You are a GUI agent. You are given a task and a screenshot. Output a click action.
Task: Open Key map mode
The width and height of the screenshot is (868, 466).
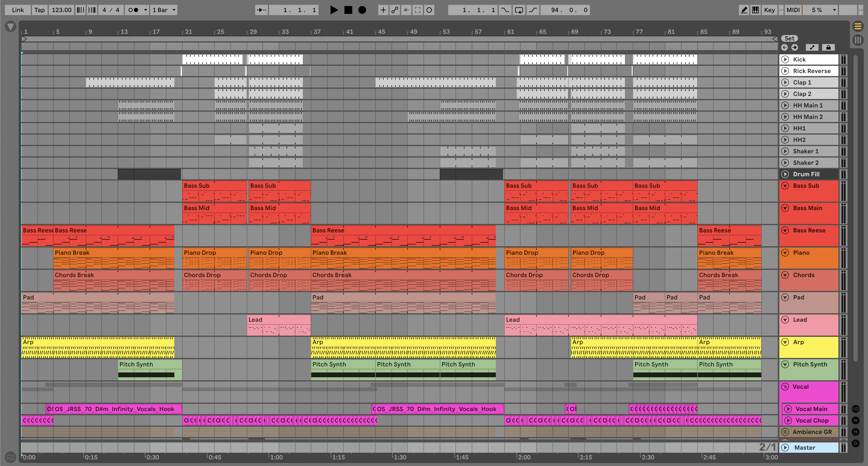(x=769, y=10)
